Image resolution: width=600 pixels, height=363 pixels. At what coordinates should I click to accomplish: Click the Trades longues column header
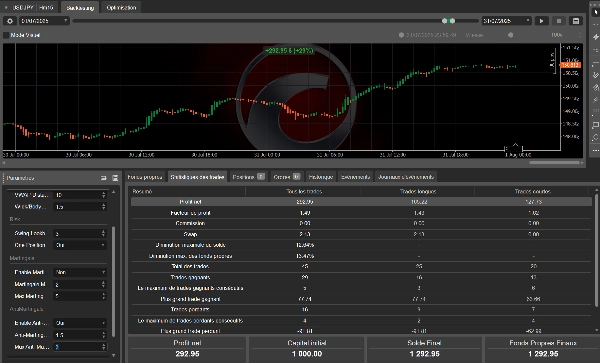[418, 191]
